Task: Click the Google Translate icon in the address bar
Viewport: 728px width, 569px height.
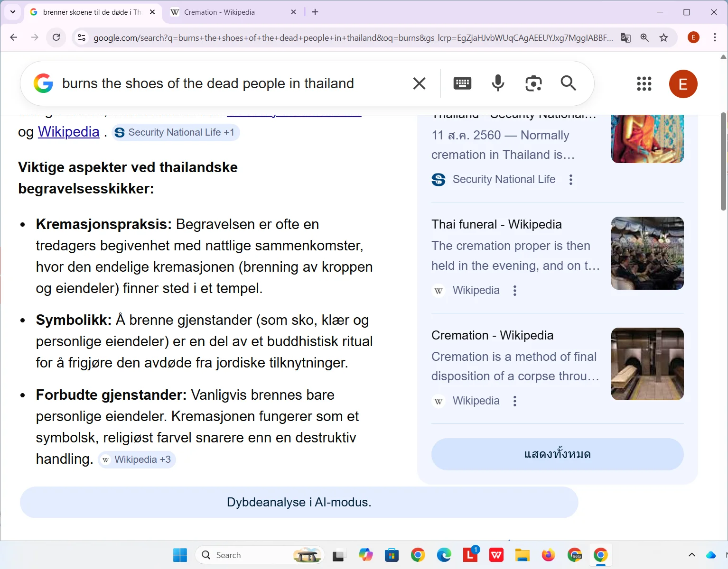Action: [x=625, y=37]
